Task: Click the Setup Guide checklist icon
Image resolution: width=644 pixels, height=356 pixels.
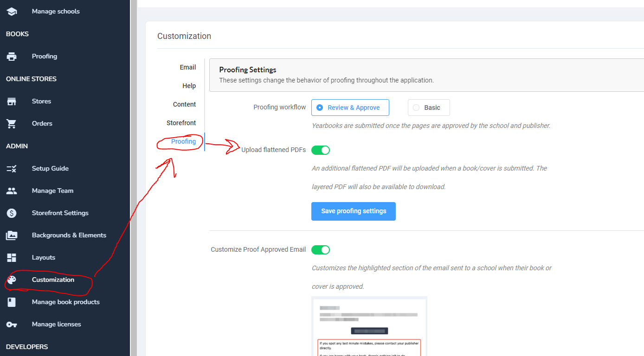Action: click(12, 169)
